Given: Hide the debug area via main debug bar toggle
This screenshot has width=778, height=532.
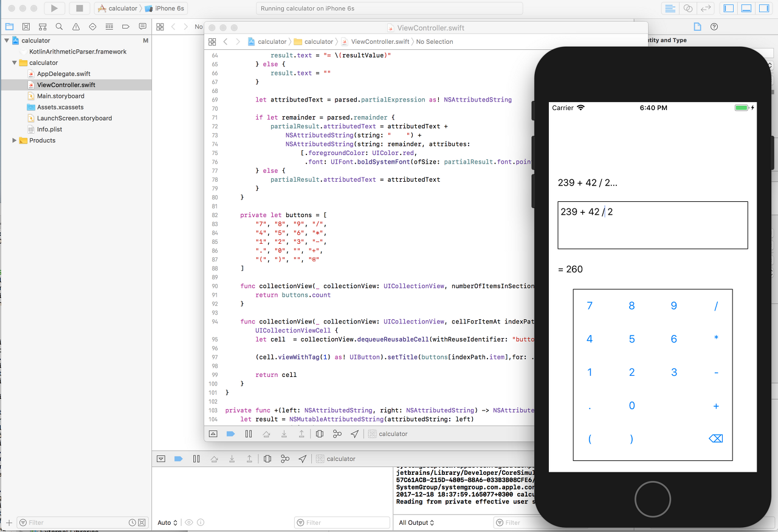Looking at the screenshot, I should coord(161,459).
